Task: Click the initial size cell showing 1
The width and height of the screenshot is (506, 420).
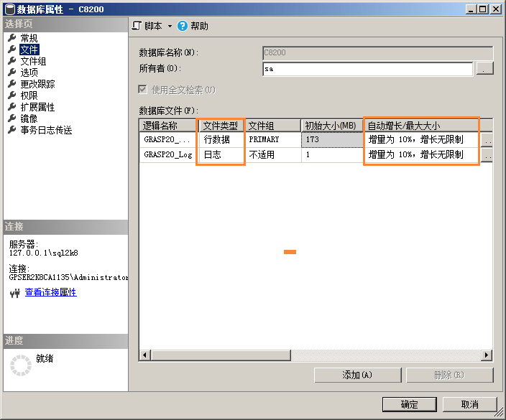Action: coord(332,155)
